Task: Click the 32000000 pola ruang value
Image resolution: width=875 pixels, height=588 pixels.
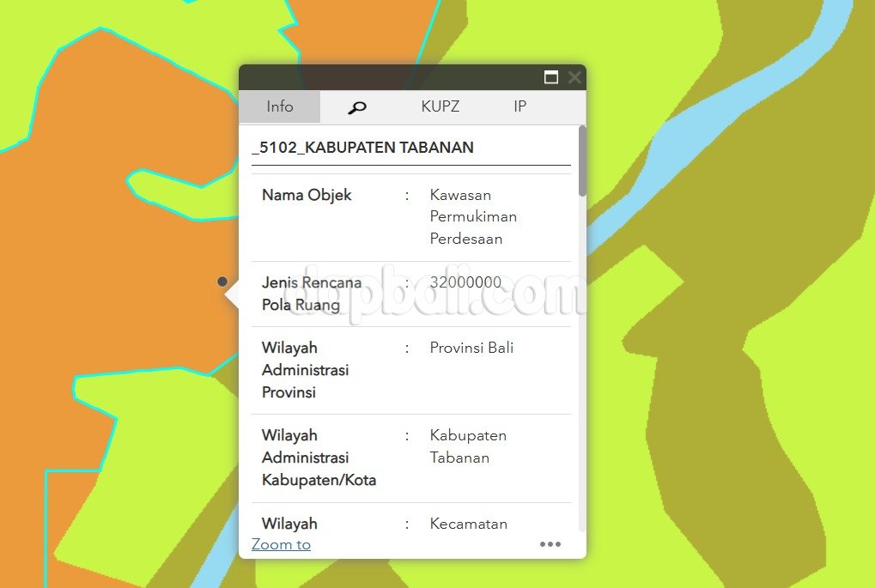Action: click(x=465, y=282)
